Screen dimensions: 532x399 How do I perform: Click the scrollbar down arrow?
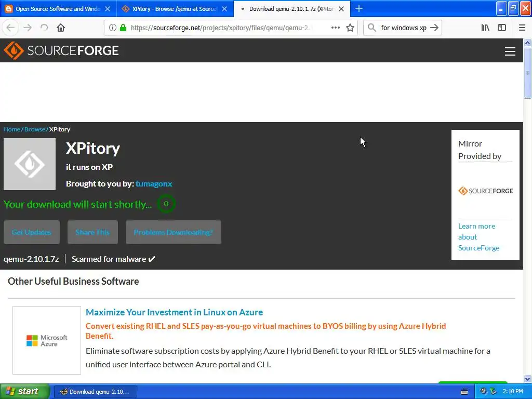527,379
